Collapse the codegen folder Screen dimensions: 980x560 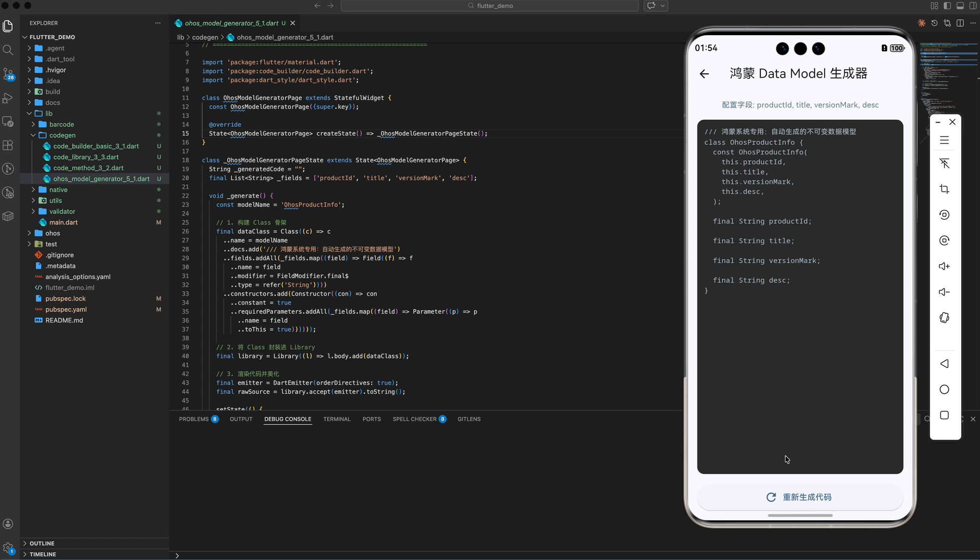[62, 135]
